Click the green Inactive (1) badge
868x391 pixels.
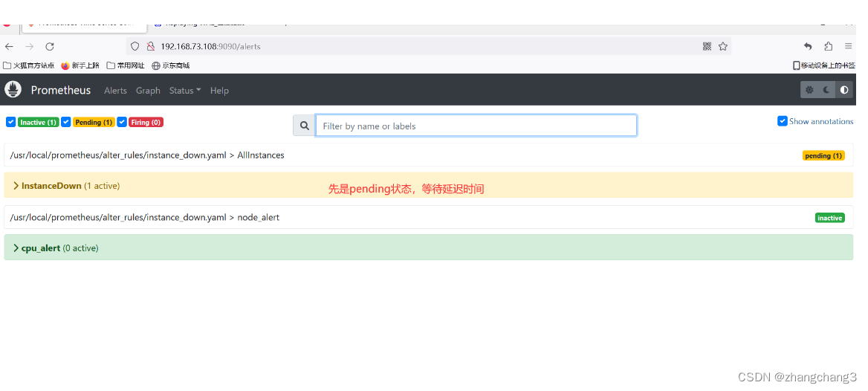point(38,123)
